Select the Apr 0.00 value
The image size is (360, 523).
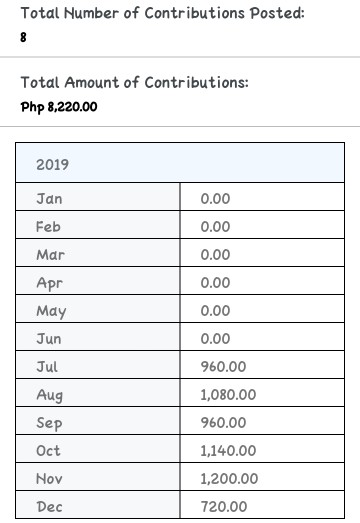coord(215,283)
